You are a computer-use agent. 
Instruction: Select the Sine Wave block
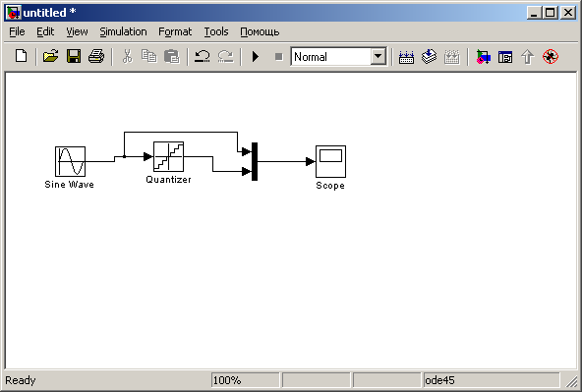coord(70,161)
